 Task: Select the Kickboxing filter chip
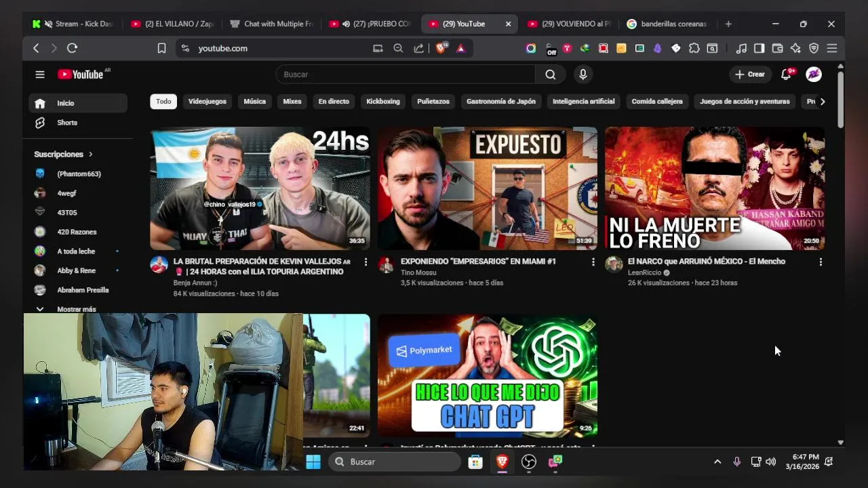pyautogui.click(x=383, y=102)
